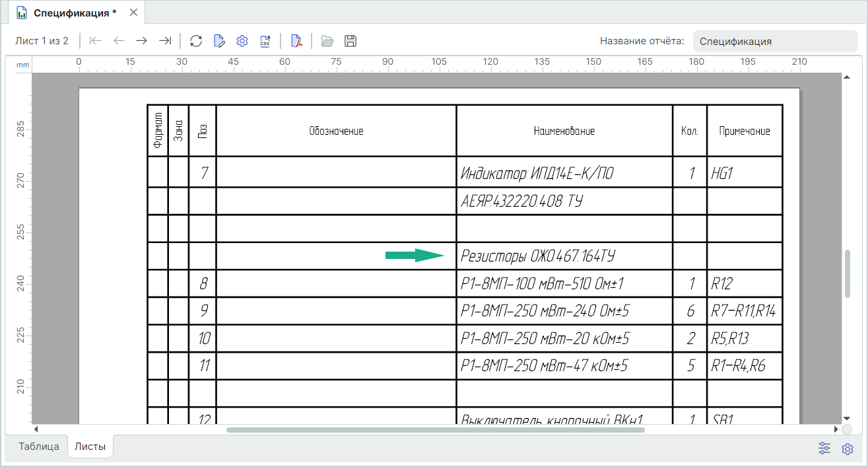
Task: Close the Спецификация document tab
Action: [x=134, y=13]
